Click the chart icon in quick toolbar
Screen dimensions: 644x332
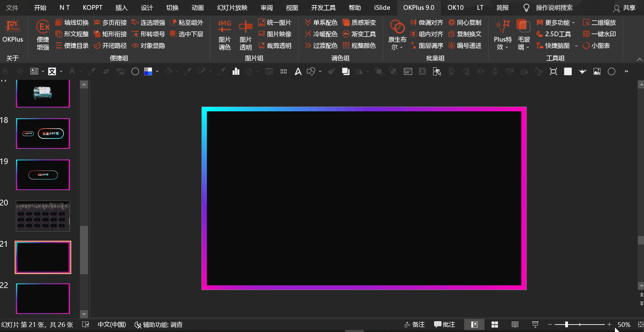tap(236, 71)
